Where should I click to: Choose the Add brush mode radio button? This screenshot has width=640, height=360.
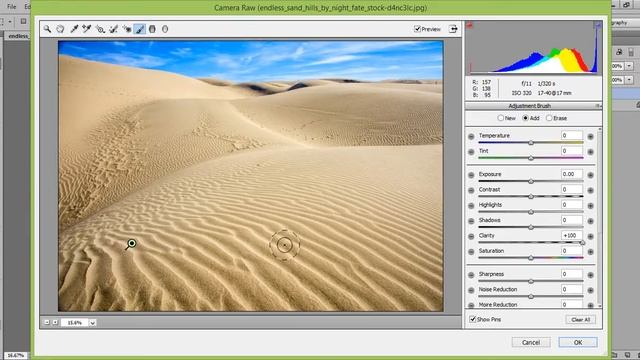pos(525,118)
